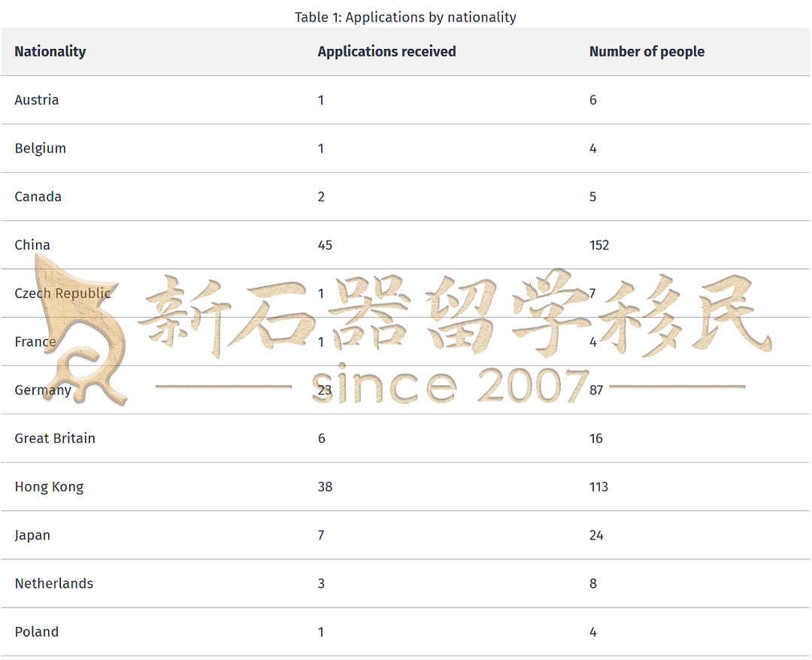Select the 'Applications received' column header

(x=387, y=51)
